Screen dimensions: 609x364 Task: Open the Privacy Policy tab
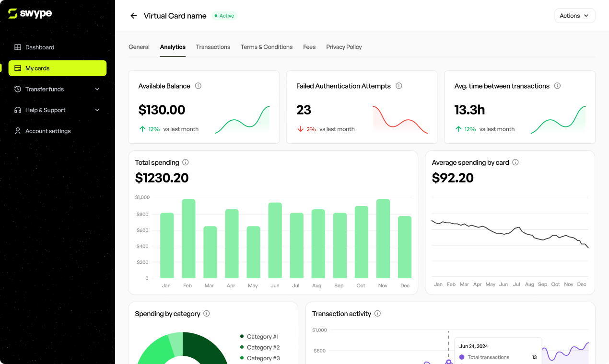click(x=344, y=47)
